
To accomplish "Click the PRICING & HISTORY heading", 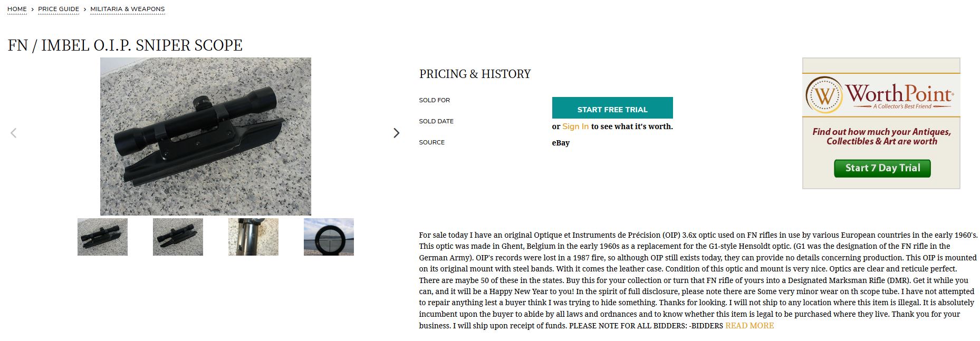I will [x=475, y=74].
